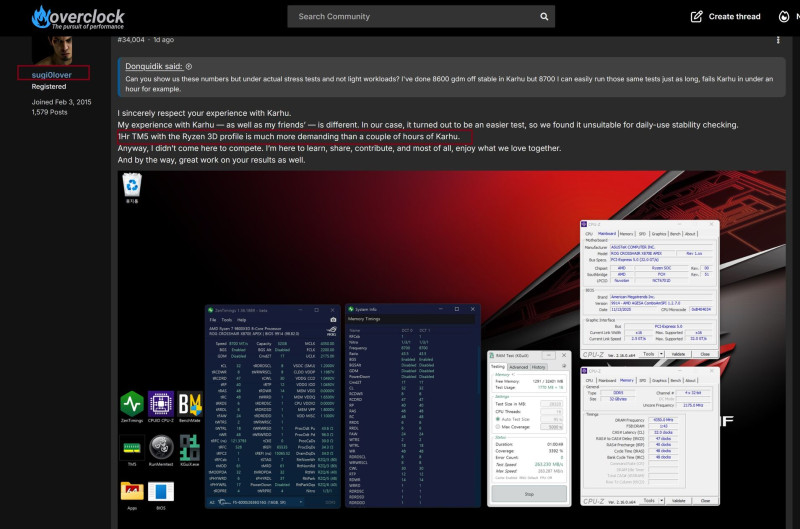Click Tools in the CPU-Z Mainboard window
800x529 pixels.
pyautogui.click(x=648, y=354)
